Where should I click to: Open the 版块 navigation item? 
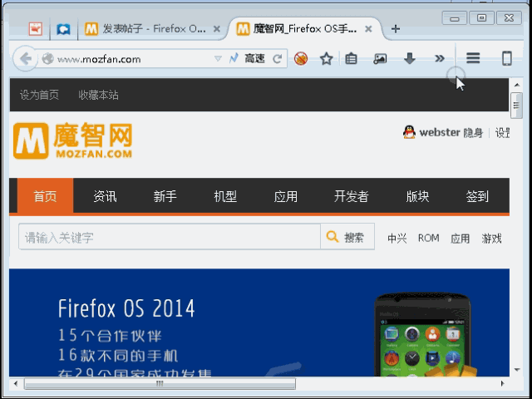pos(417,196)
